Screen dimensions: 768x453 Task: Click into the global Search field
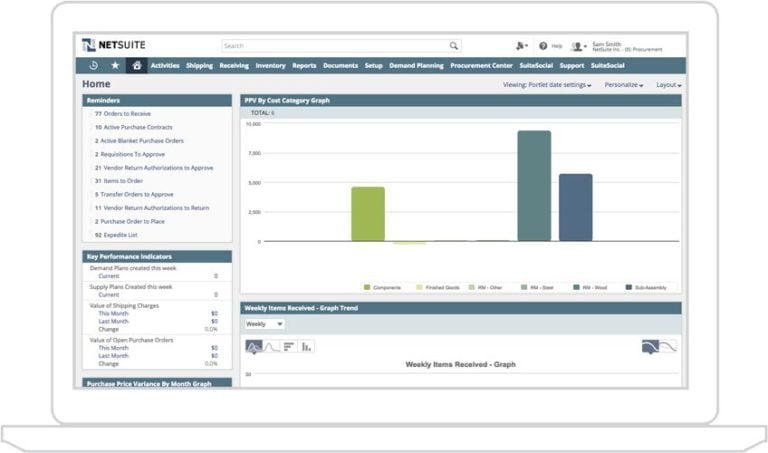[x=333, y=46]
